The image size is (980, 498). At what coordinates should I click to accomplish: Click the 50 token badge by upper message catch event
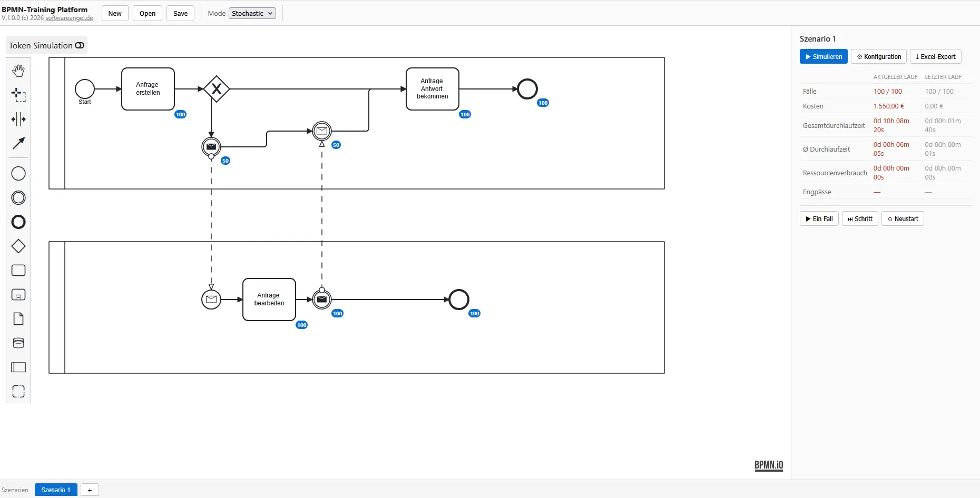336,145
